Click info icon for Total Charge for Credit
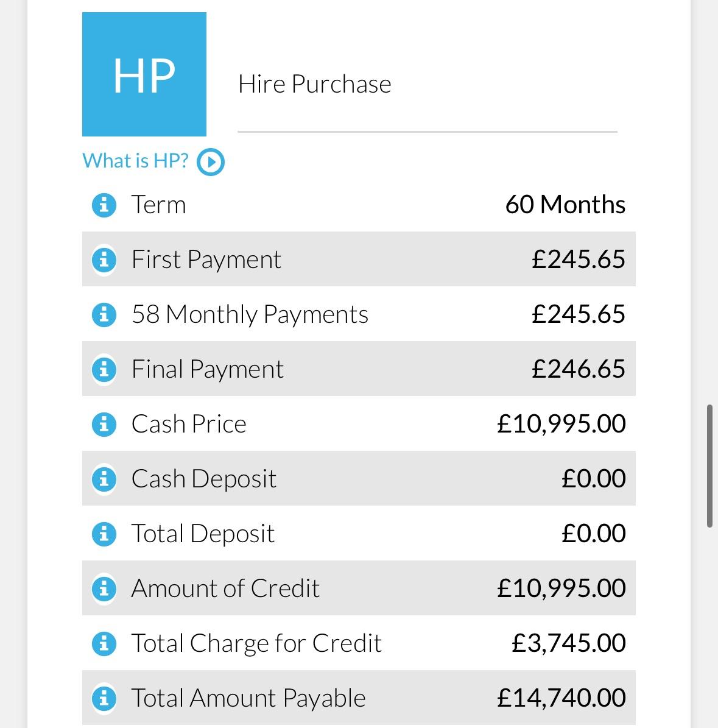This screenshot has width=718, height=728. (x=104, y=643)
